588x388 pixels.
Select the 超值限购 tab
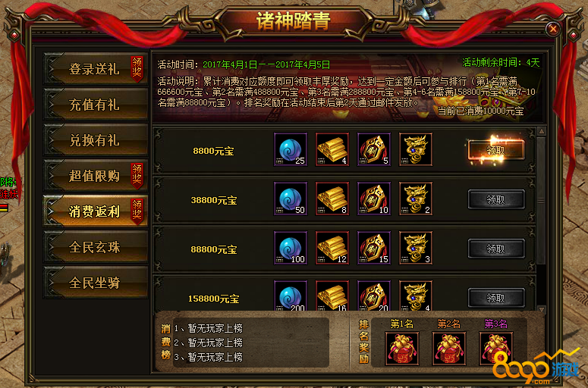click(x=96, y=176)
